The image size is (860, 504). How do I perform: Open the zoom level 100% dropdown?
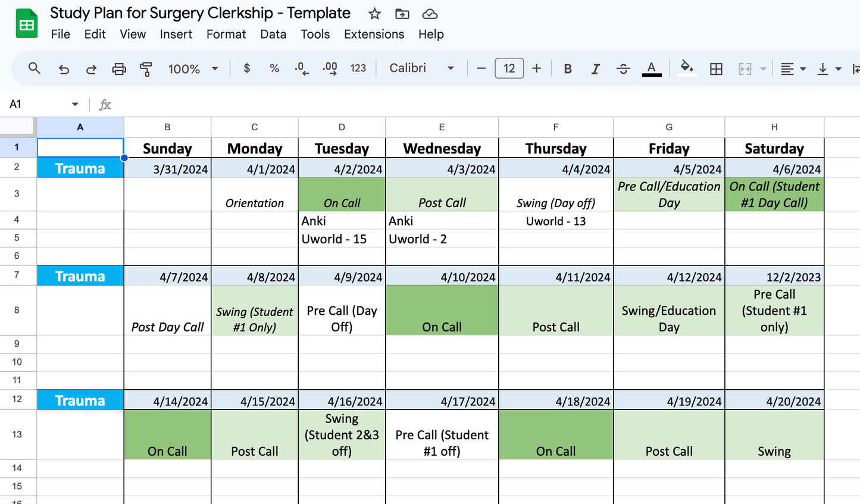[x=193, y=69]
